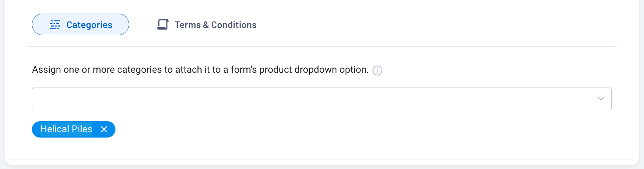Click the Categories list icon
The image size is (644, 169).
[55, 25]
